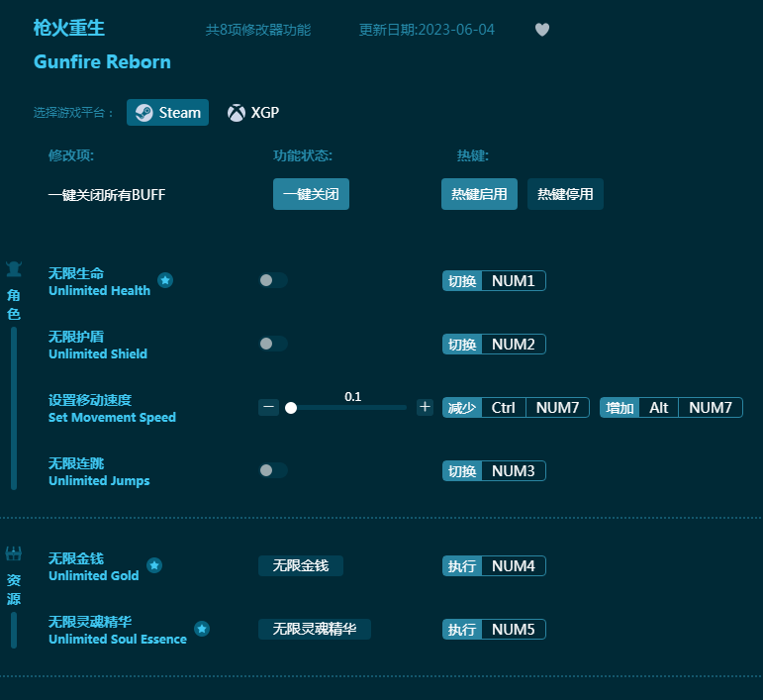
Task: Click the 热键停用 hotkey disable button
Action: click(565, 194)
